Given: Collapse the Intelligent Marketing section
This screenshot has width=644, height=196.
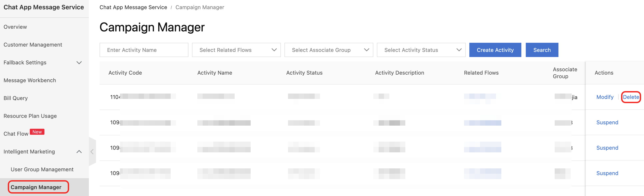Looking at the screenshot, I should click(x=79, y=152).
